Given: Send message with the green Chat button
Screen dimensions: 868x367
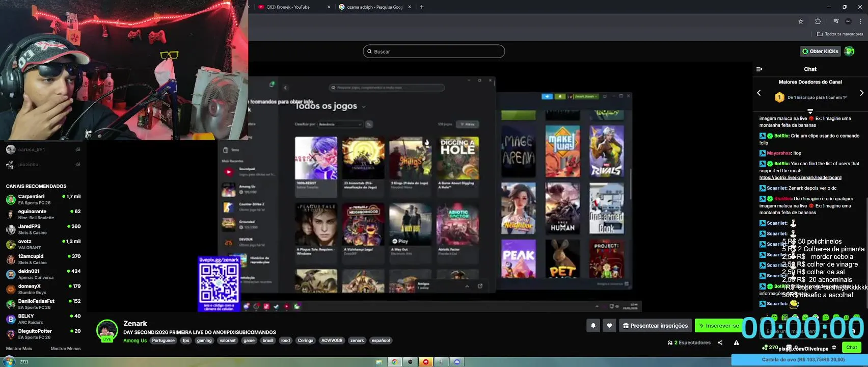Looking at the screenshot, I should tap(852, 348).
